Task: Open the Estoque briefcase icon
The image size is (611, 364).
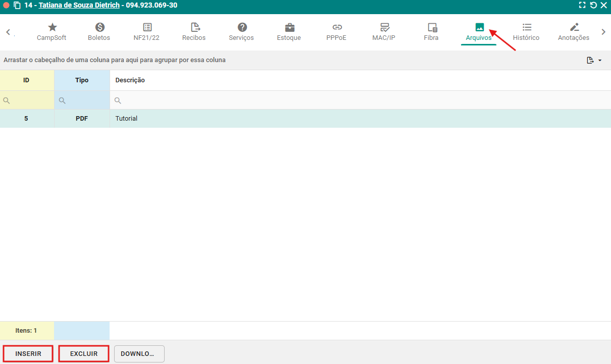Action: [x=289, y=28]
